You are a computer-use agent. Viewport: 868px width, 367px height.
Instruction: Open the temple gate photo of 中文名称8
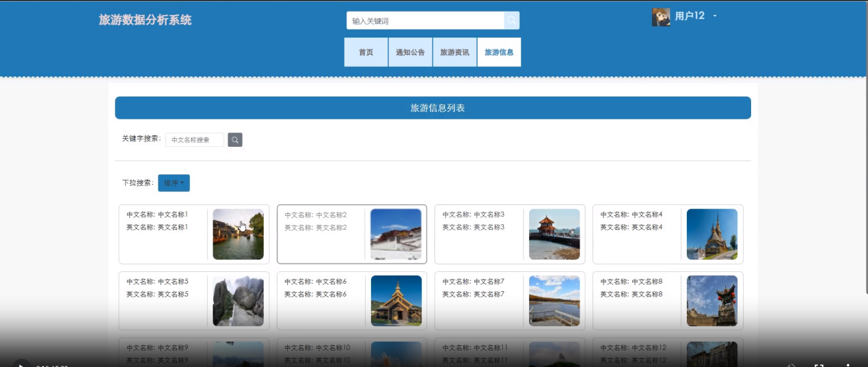(712, 301)
